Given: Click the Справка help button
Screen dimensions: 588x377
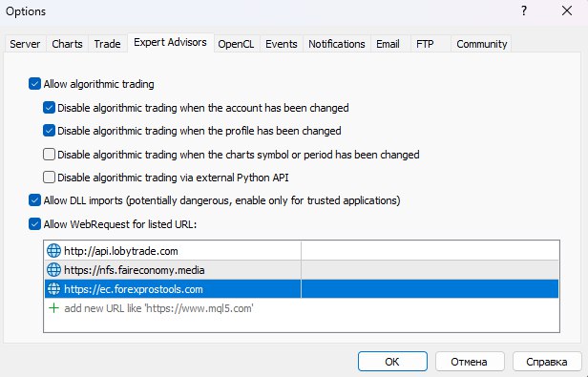Looking at the screenshot, I should point(547,362).
